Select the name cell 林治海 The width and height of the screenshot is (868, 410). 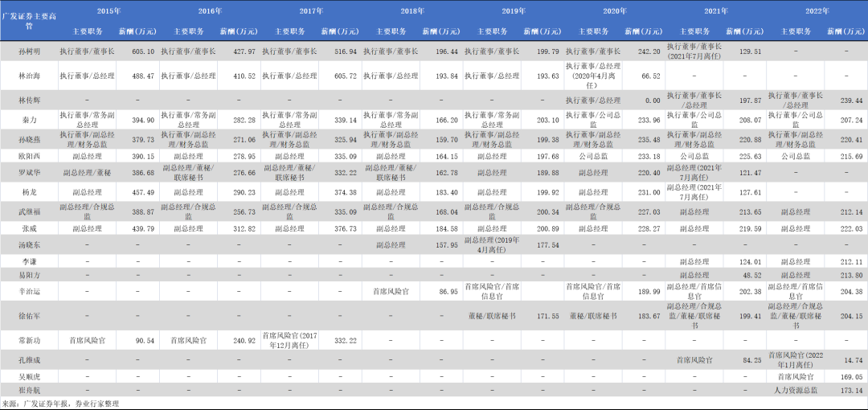pos(29,76)
